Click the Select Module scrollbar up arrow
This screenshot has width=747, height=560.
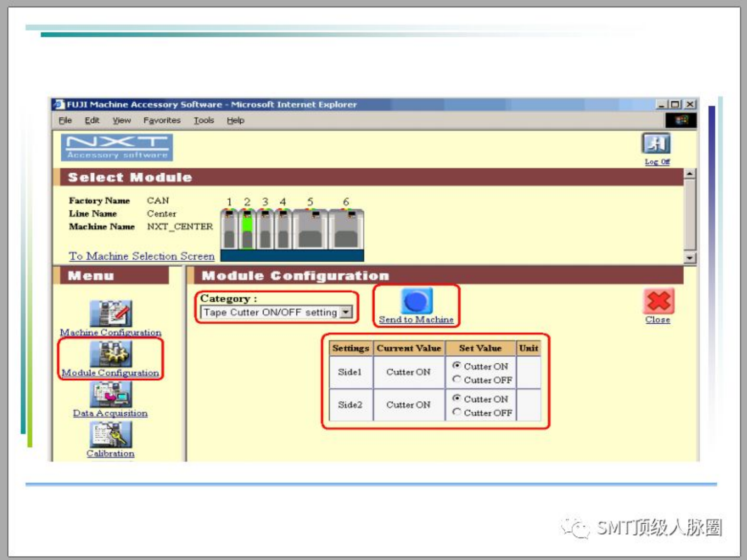pos(690,174)
